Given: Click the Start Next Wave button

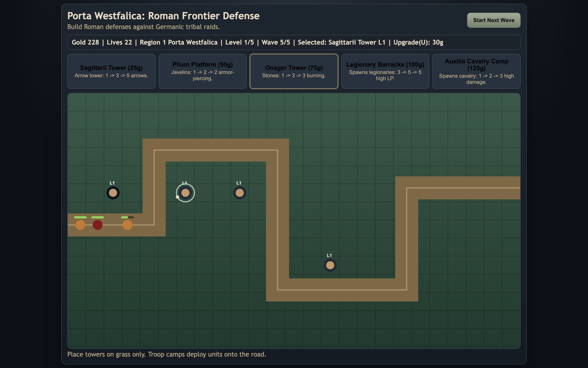Looking at the screenshot, I should [x=494, y=20].
